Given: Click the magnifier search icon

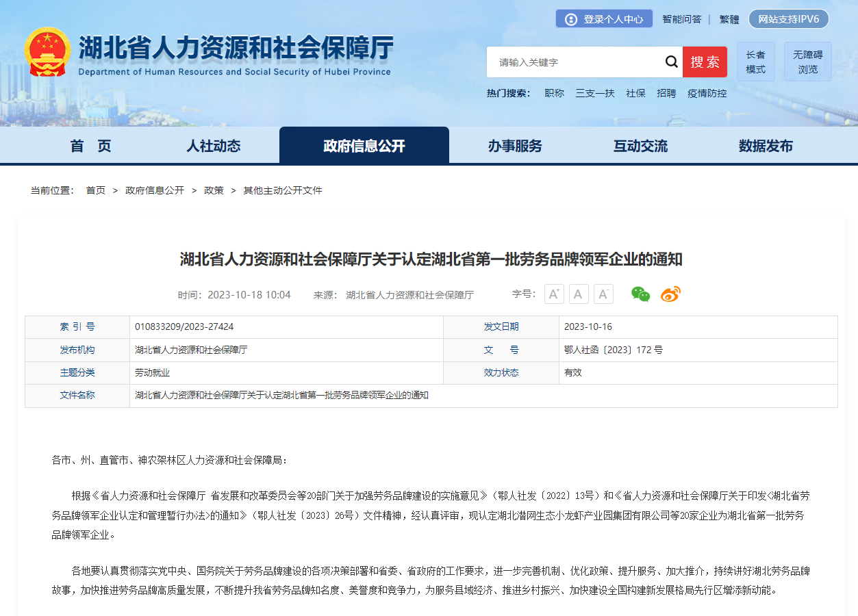Looking at the screenshot, I should [x=671, y=62].
